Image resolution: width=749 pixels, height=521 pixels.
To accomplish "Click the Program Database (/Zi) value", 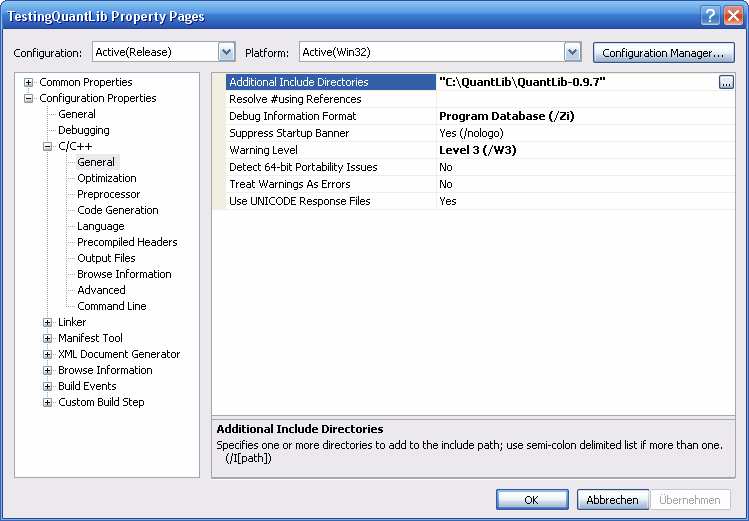I will 586,116.
